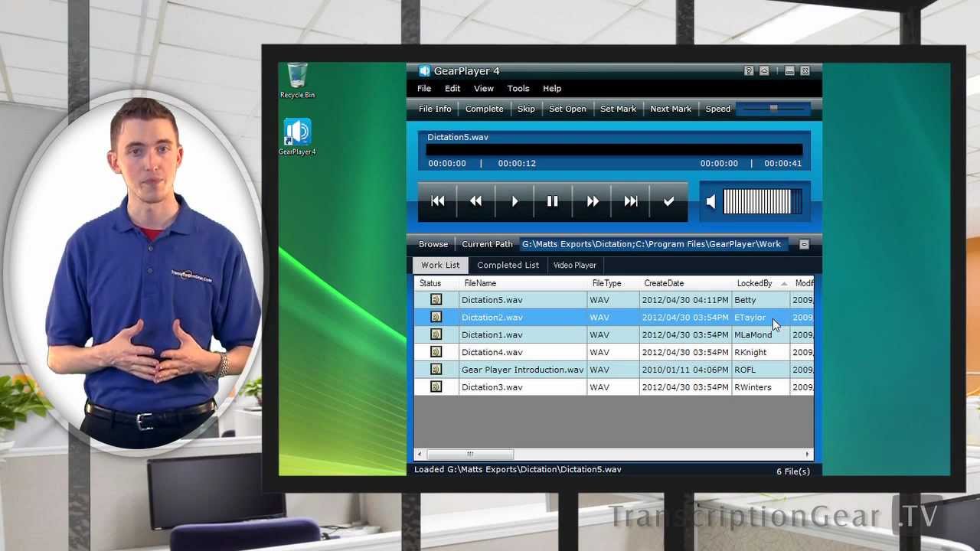This screenshot has height=551, width=980.
Task: Sort by the FileName column header
Action: point(523,283)
